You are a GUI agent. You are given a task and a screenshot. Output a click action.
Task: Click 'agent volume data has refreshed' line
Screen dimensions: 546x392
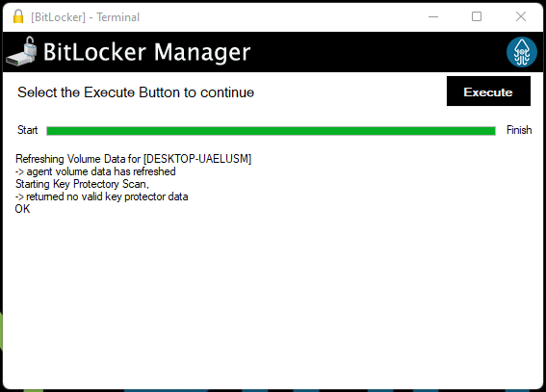95,171
